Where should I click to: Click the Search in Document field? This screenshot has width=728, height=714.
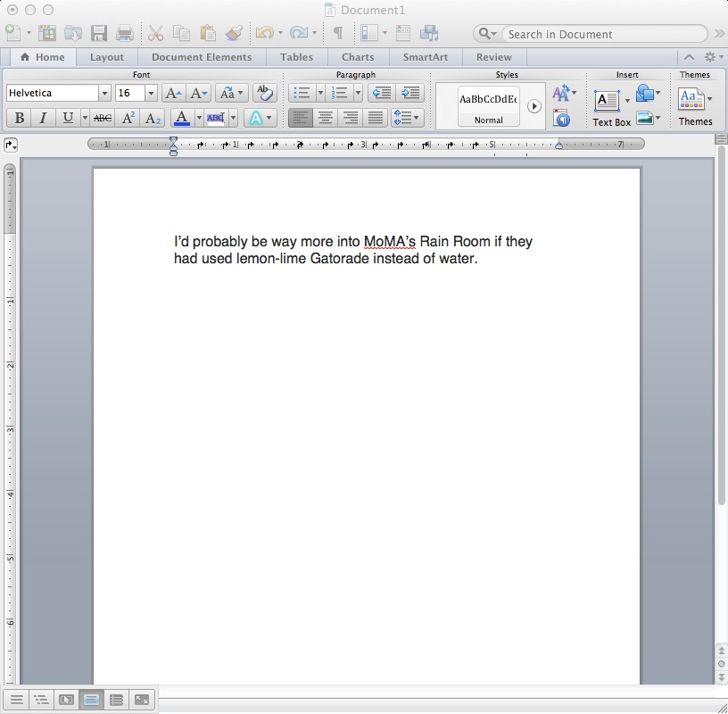(605, 34)
